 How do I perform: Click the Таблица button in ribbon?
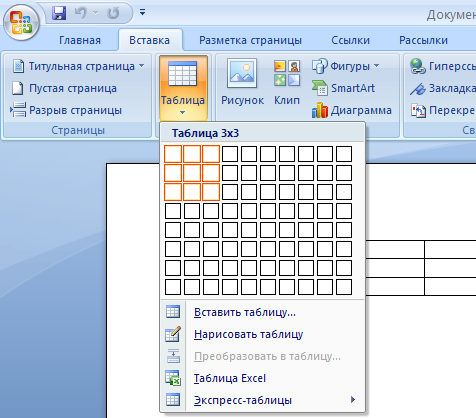click(x=183, y=88)
